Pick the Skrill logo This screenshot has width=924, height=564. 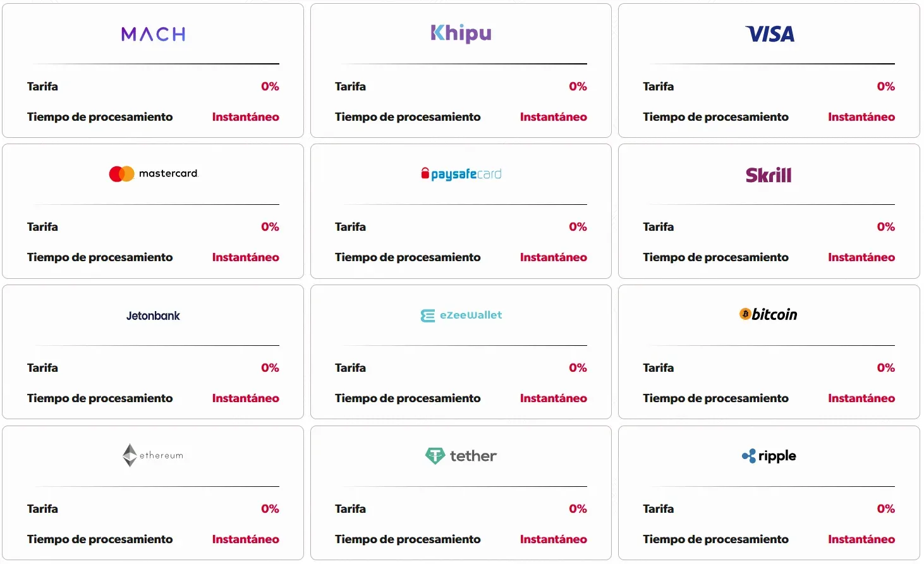click(x=769, y=175)
